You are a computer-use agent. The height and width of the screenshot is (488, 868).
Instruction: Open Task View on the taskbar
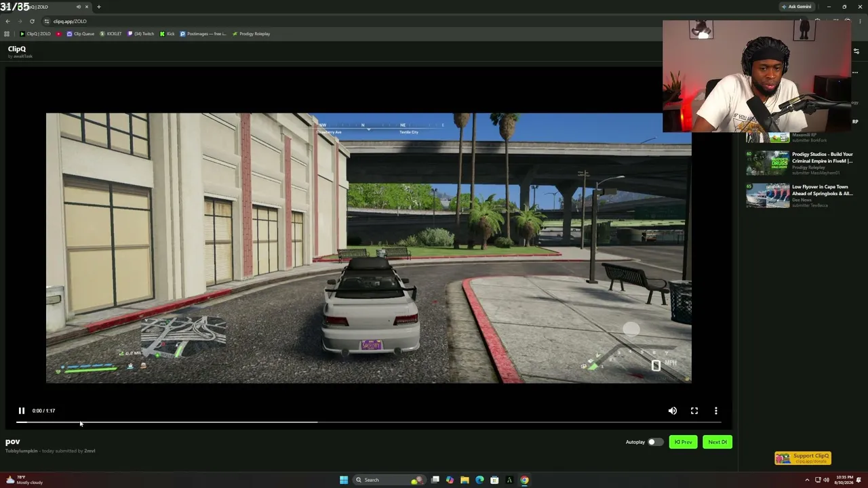pos(435,480)
